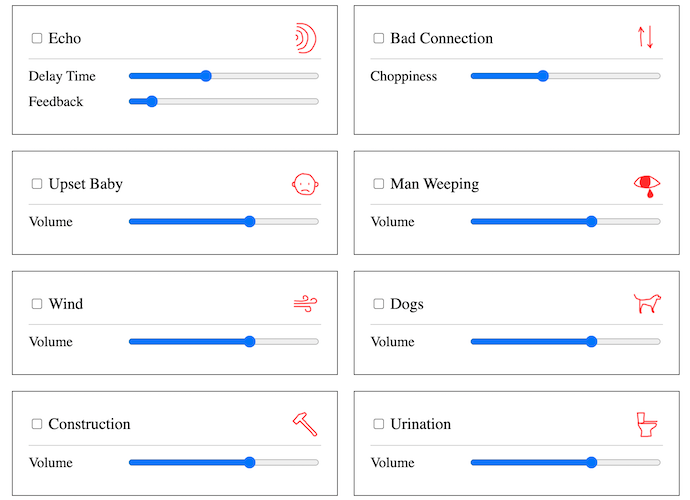
Task: Turn on the Dogs checkbox
Action: (378, 304)
